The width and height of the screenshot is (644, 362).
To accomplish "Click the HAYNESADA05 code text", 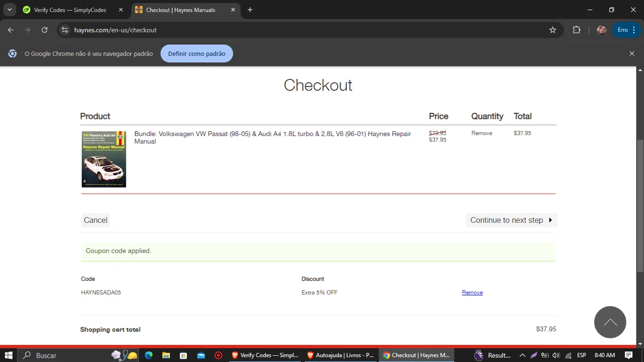I will point(101,292).
